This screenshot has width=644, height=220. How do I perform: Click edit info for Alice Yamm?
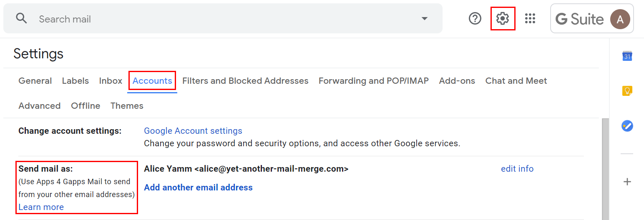[517, 169]
